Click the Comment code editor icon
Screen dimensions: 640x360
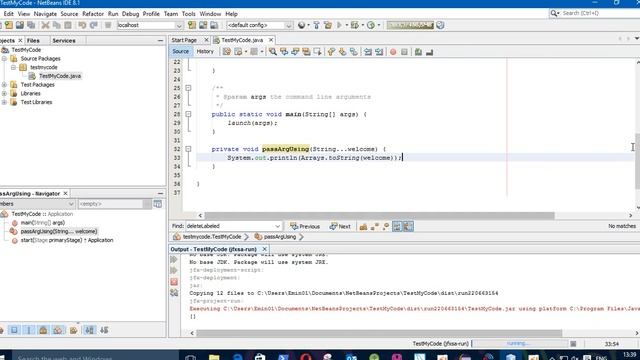coord(418,52)
